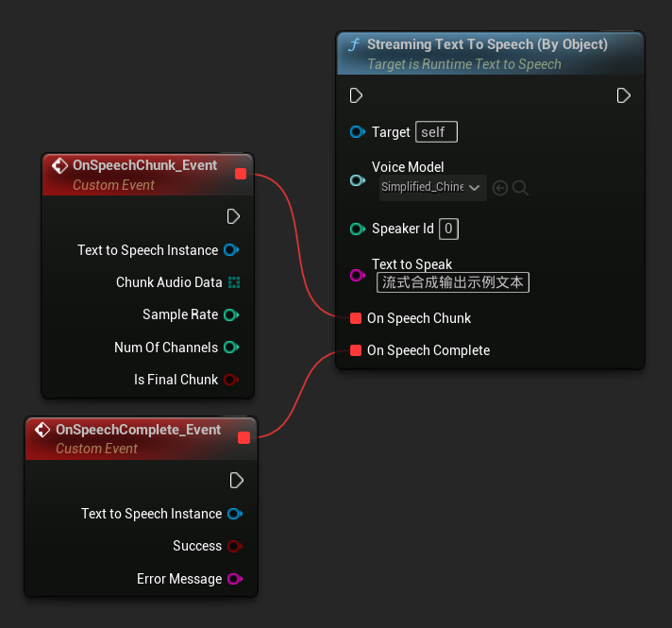The image size is (672, 628).
Task: Click the function node's execution output pin
Action: point(624,95)
